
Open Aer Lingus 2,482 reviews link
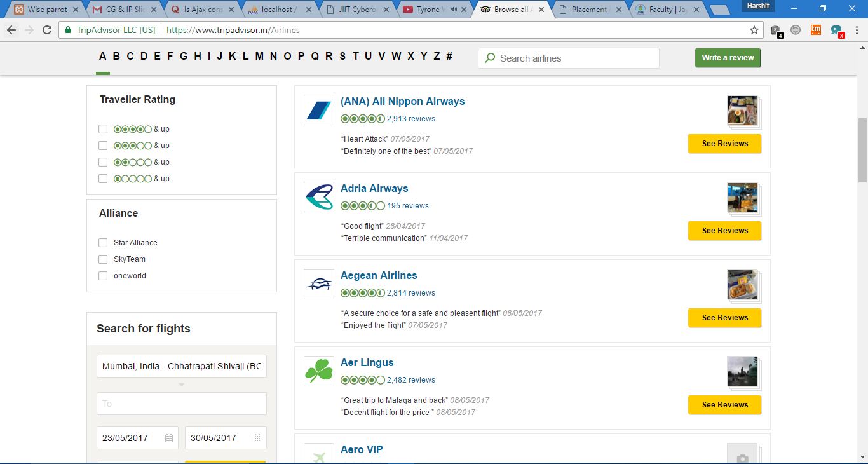pos(411,380)
